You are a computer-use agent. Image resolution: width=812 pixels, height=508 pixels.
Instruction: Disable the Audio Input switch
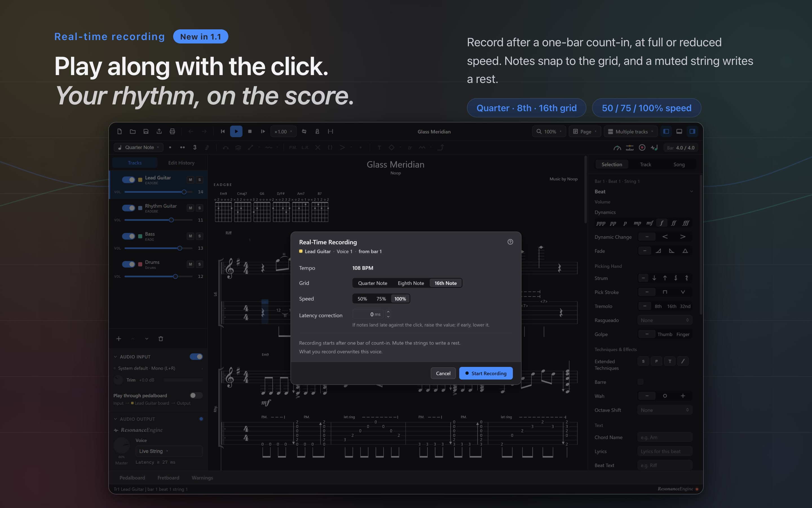(196, 356)
